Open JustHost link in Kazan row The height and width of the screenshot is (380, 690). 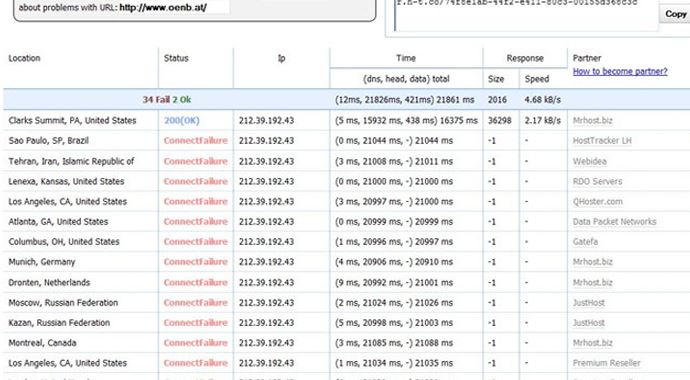pyautogui.click(x=589, y=323)
